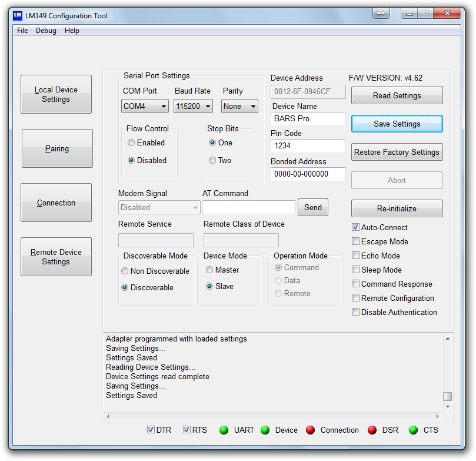The image size is (476, 461).
Task: Select the Master device mode
Action: pyautogui.click(x=209, y=270)
